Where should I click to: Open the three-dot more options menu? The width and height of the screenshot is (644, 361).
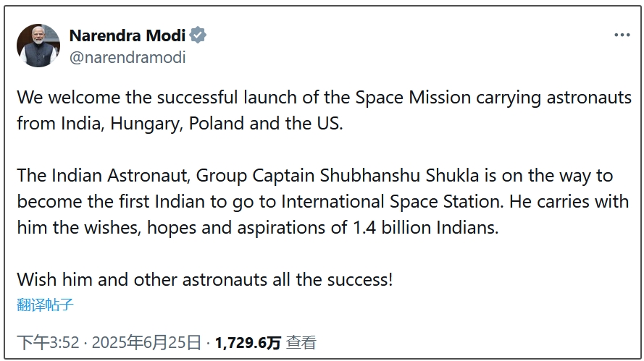(x=622, y=35)
